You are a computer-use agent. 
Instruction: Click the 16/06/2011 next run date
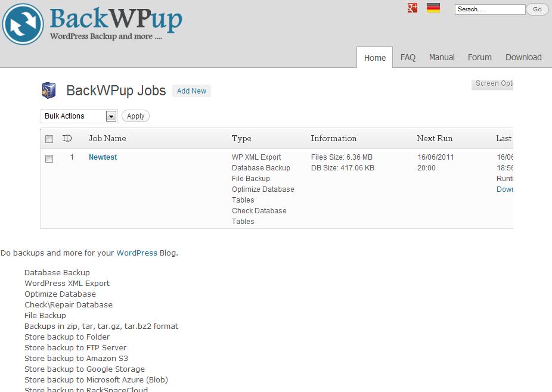[x=436, y=157]
